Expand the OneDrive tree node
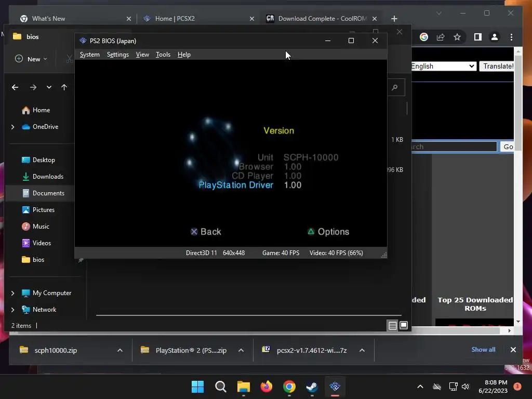532x399 pixels. [x=12, y=127]
